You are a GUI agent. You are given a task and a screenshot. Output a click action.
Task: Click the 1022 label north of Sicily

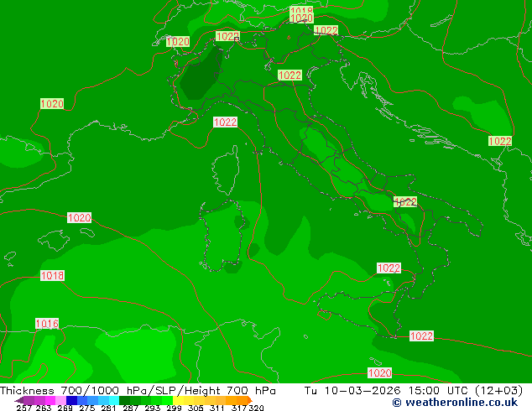[x=389, y=268]
